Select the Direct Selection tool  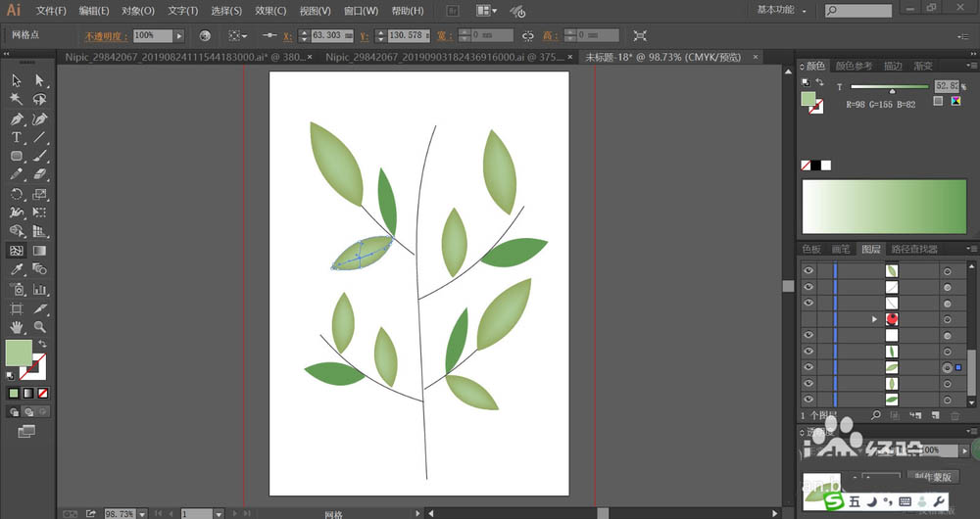tap(39, 80)
